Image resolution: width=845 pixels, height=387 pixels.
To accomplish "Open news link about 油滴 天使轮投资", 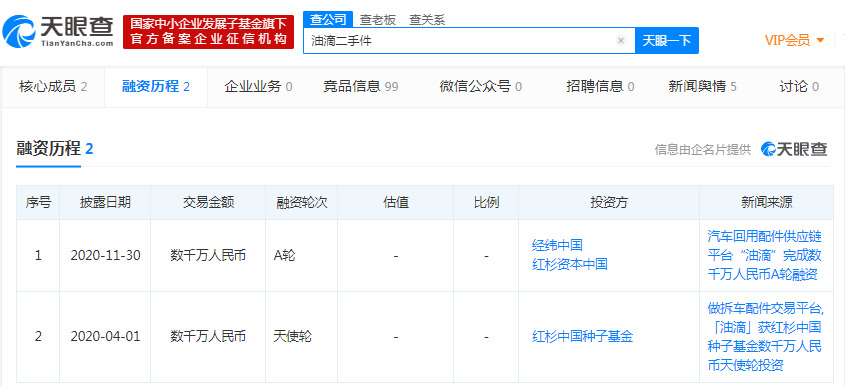I will pos(765,337).
